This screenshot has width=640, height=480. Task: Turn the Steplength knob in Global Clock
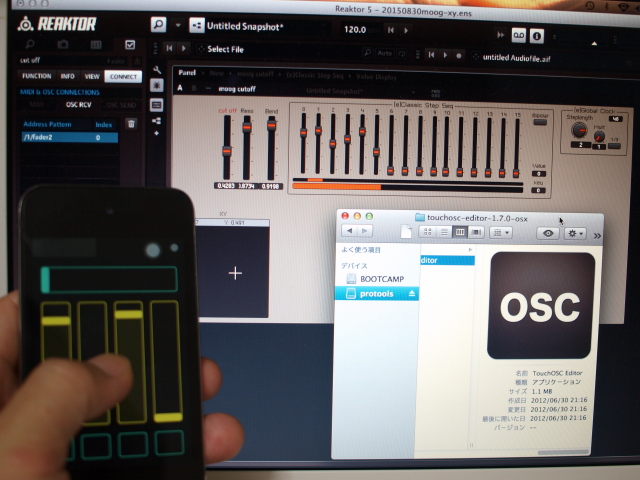579,130
